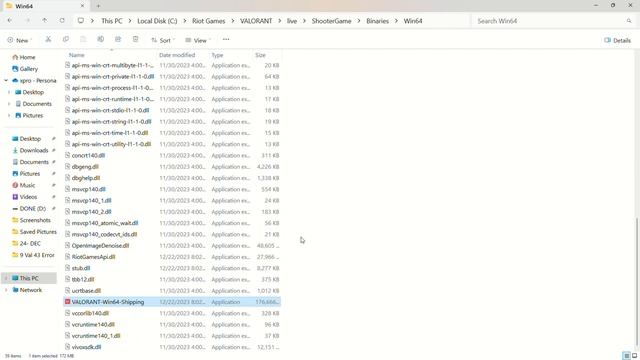
Task: Select This PC in navigation pane
Action: (29, 278)
